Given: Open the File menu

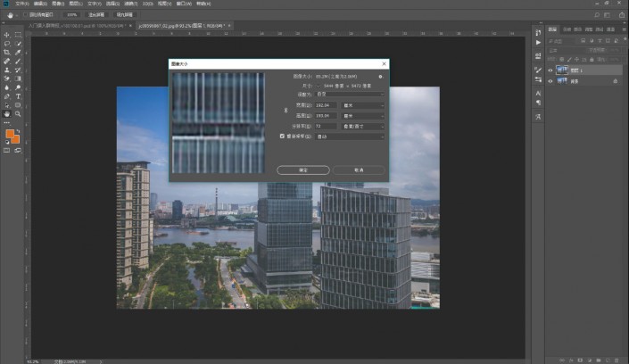Looking at the screenshot, I should [x=21, y=4].
